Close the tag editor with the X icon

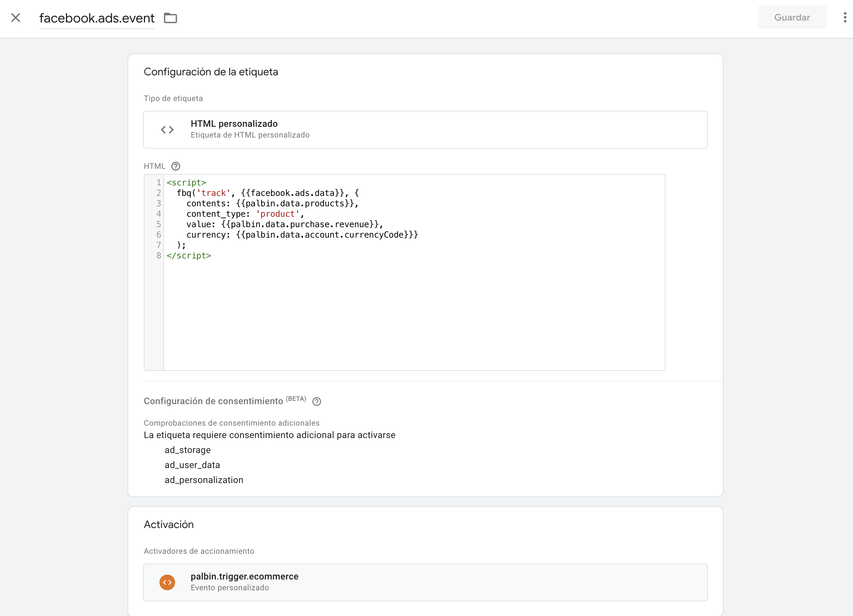click(x=16, y=18)
